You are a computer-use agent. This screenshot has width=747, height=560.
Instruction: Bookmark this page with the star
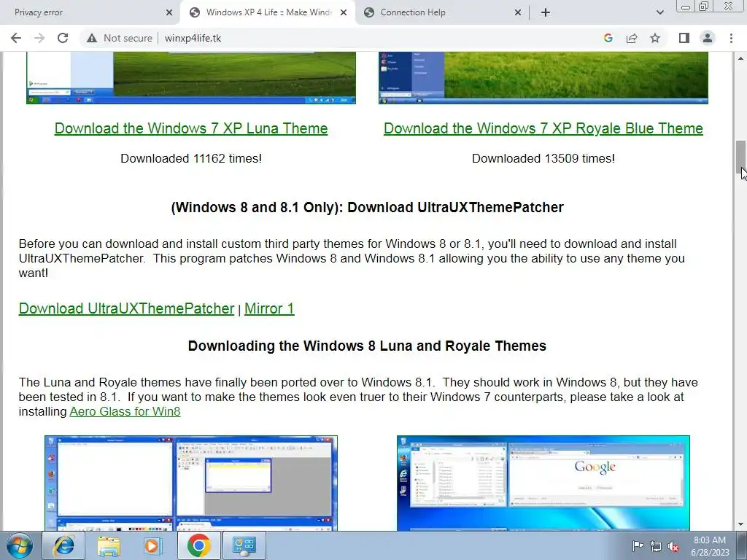pyautogui.click(x=655, y=38)
